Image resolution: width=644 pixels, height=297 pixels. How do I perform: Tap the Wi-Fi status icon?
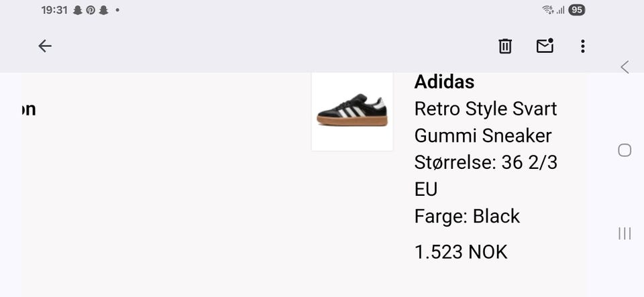point(547,10)
